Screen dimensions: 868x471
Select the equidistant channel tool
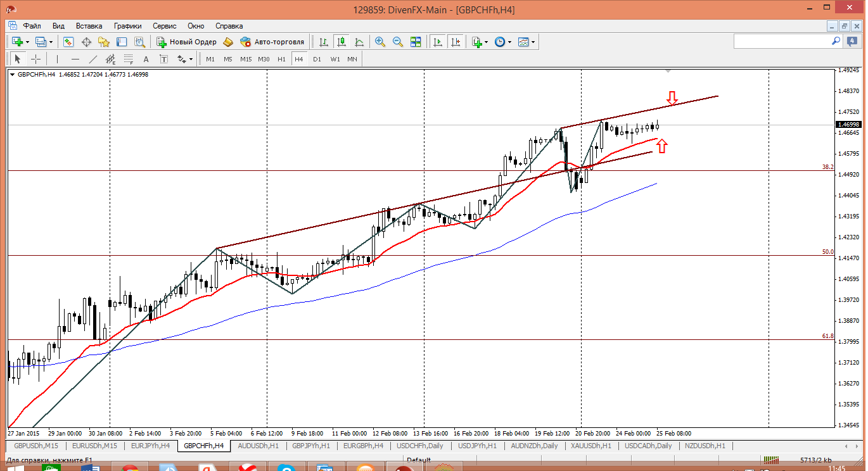click(111, 59)
